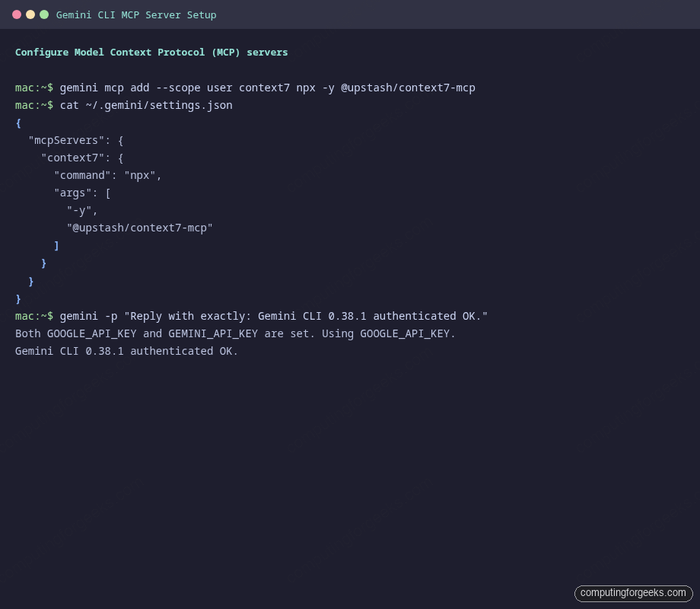Click the cat ~/.gemini/settings.json command line
Screen dimensions: 700x609
(x=146, y=105)
